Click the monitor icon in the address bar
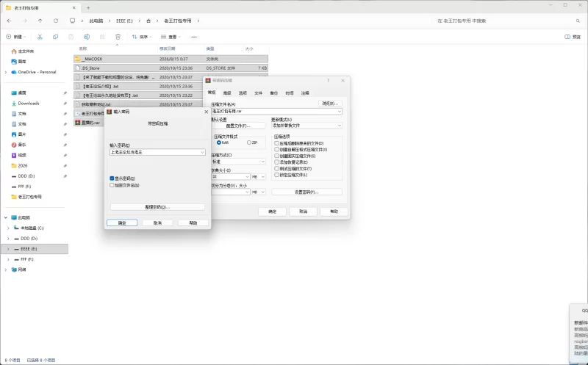This screenshot has width=588, height=365. (x=72, y=21)
